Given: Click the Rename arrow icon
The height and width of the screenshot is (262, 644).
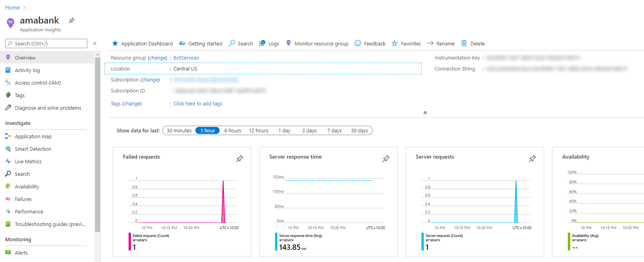Looking at the screenshot, I should click(430, 43).
